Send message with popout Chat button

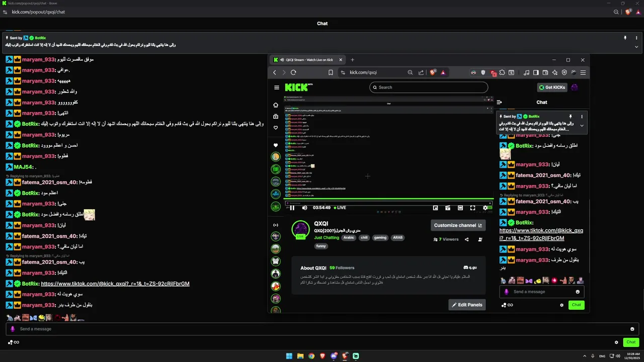click(631, 342)
